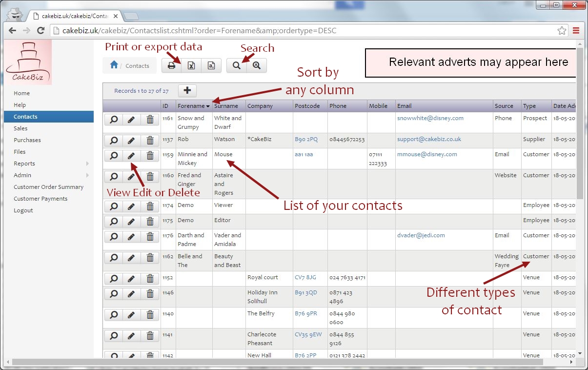Edit the Minnie and Mickey contact
The width and height of the screenshot is (588, 370).
coord(131,155)
